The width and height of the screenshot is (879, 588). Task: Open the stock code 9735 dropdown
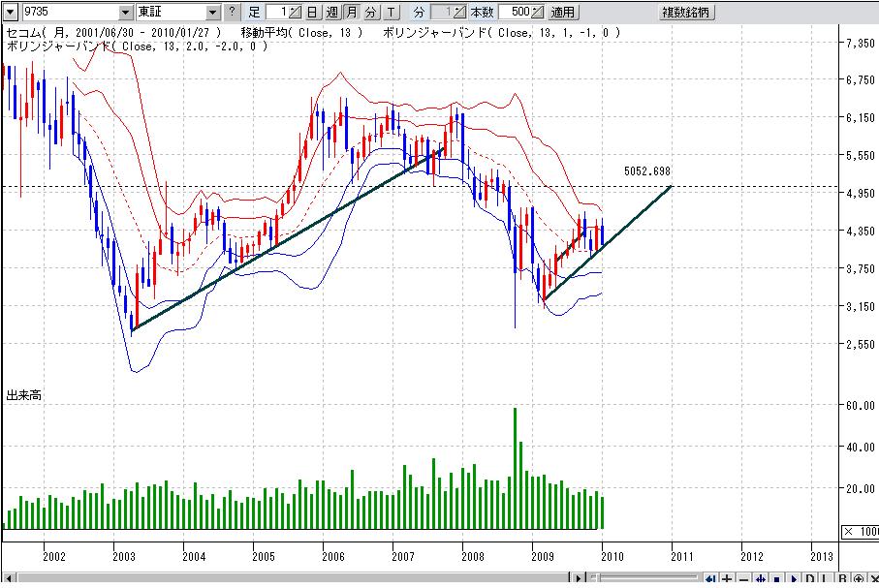(126, 13)
